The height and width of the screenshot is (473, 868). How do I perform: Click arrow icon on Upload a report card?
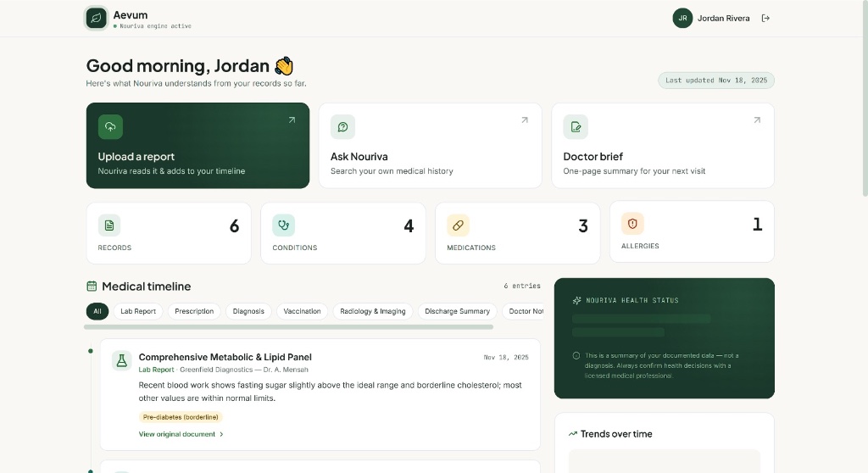click(292, 120)
